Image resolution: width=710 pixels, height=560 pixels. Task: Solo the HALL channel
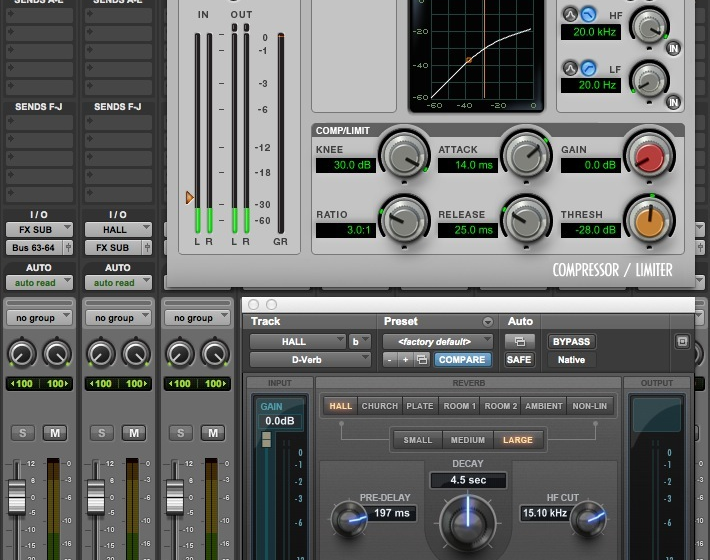[101, 433]
